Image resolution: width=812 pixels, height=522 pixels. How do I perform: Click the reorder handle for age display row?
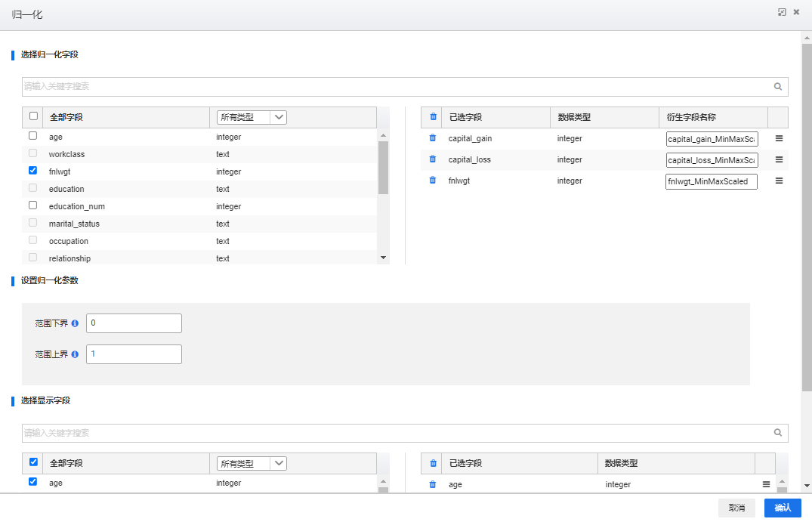[x=766, y=485]
